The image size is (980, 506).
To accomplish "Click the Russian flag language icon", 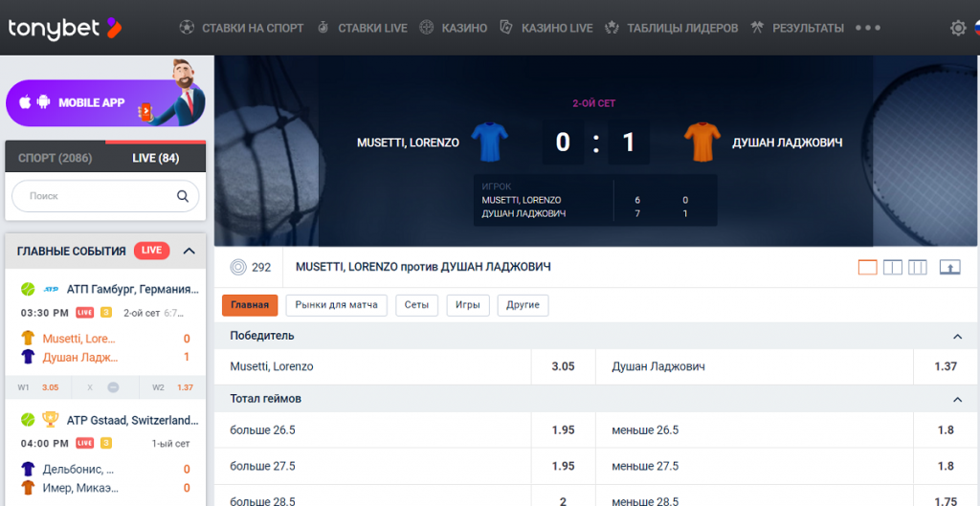I will tap(976, 28).
